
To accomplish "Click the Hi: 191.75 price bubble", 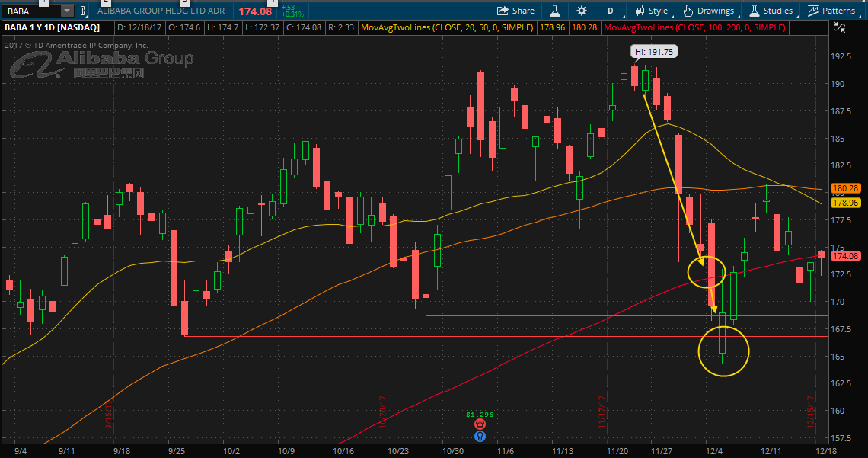I will [654, 52].
